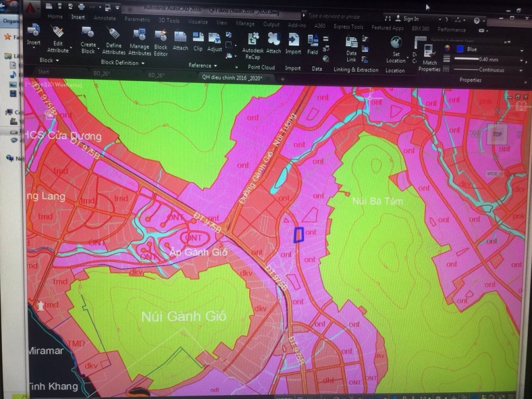Expand the Block panel
Screen dimensions: 532x399
(x=49, y=60)
